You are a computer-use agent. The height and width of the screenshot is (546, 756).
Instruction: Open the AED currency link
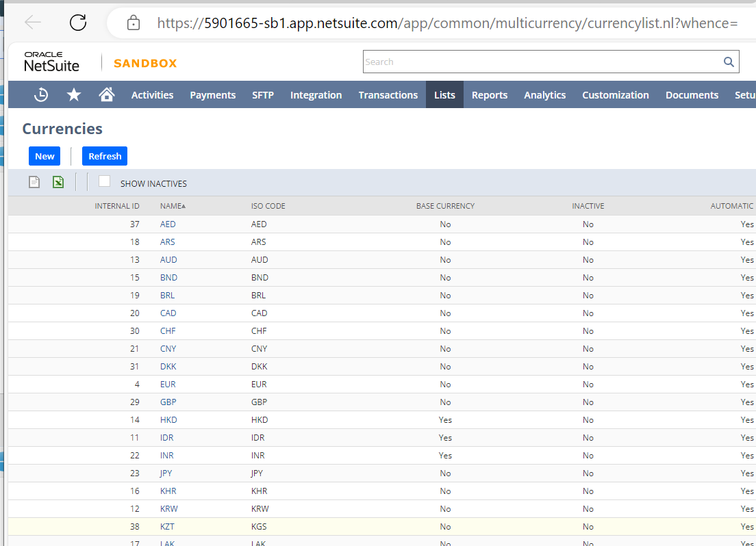pyautogui.click(x=168, y=224)
